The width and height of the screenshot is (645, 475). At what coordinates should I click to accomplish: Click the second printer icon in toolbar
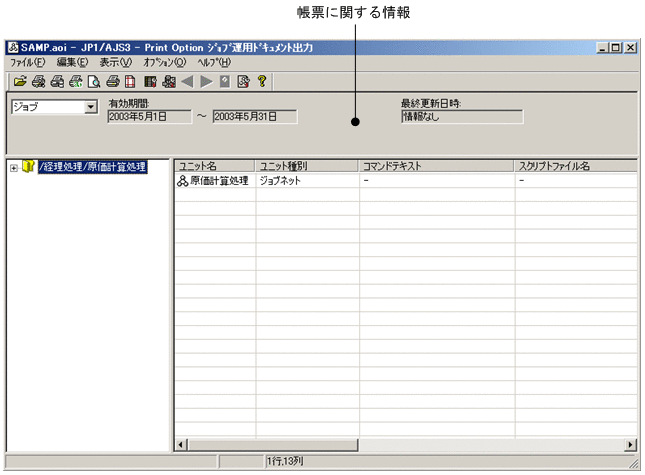click(x=57, y=81)
